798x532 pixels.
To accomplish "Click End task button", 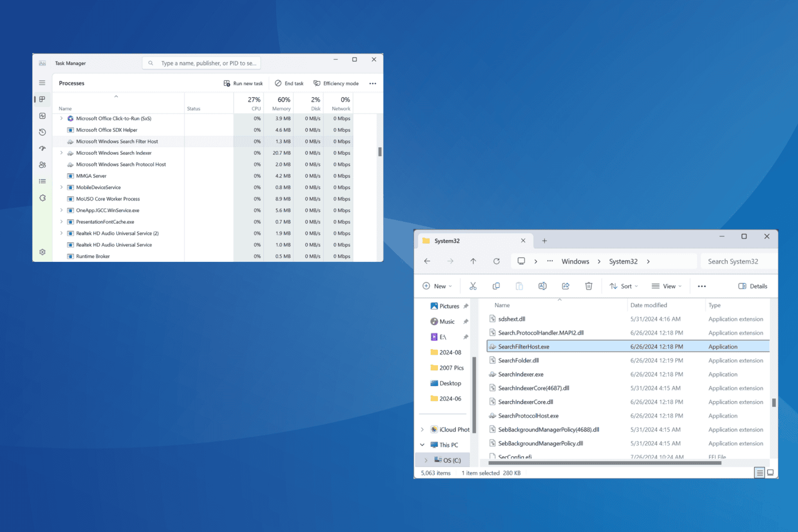I will 289,83.
